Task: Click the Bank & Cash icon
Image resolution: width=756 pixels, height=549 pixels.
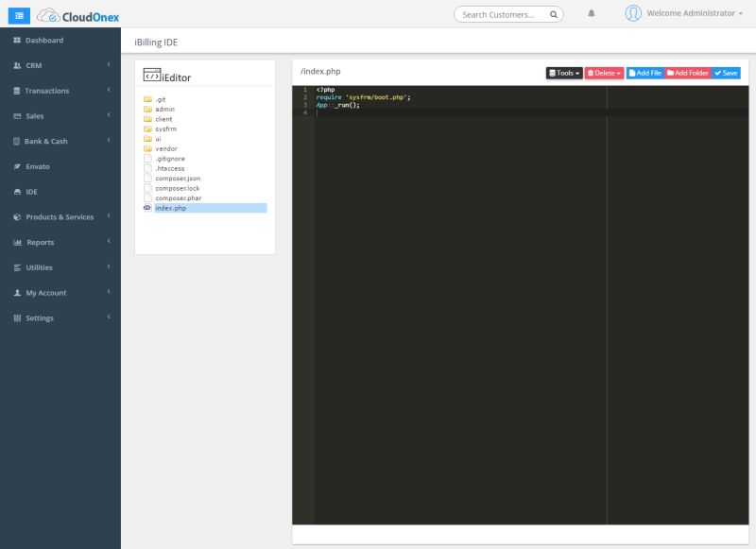Action: coord(19,140)
